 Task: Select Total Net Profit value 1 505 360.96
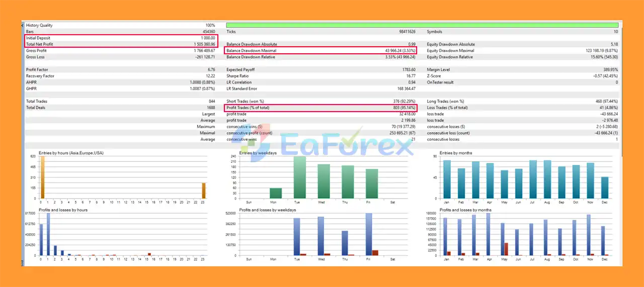pos(204,44)
